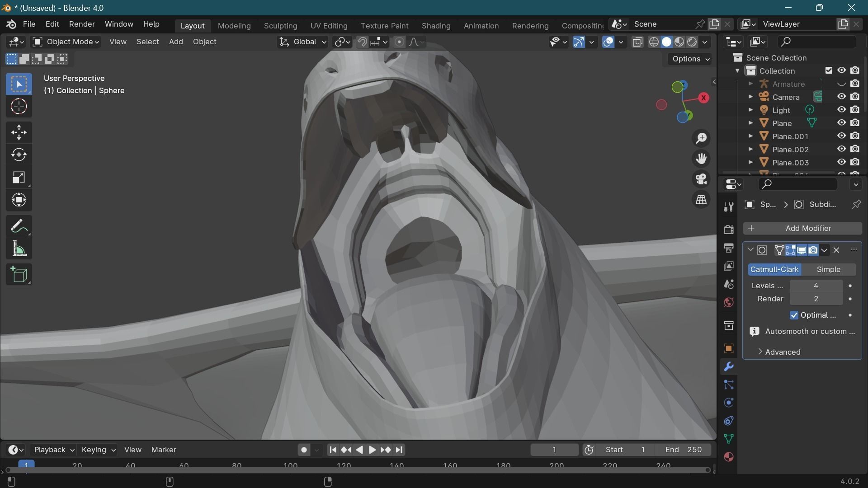Expand the Armature tree item
This screenshot has height=488, width=868.
tap(750, 84)
